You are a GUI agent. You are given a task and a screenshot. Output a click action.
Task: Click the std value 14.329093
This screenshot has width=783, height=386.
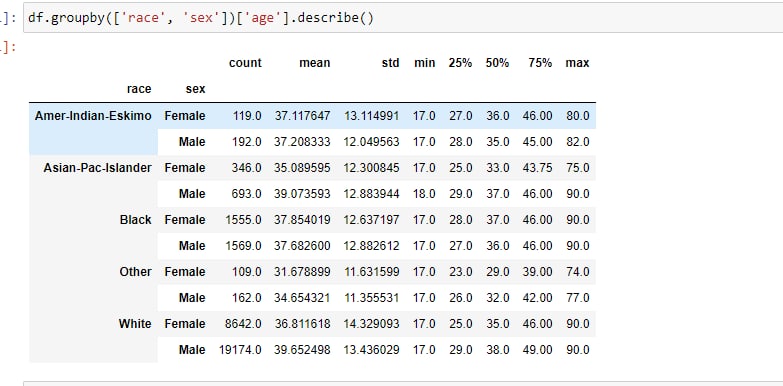(372, 324)
